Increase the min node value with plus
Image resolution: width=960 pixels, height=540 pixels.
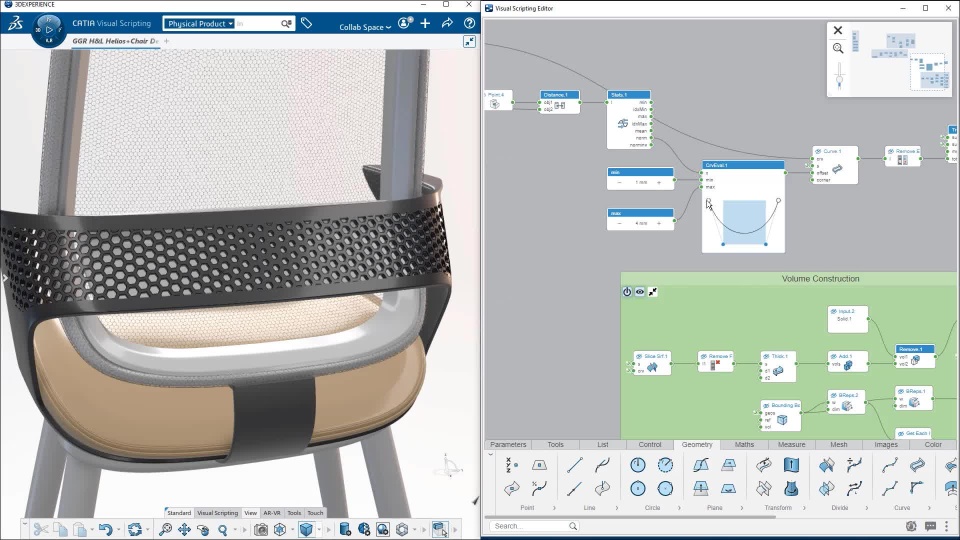(659, 182)
